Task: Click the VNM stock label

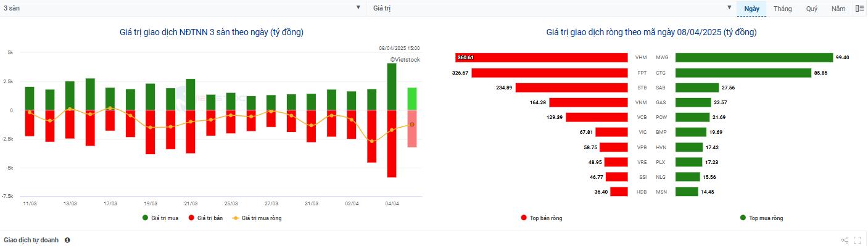Action: [642, 102]
